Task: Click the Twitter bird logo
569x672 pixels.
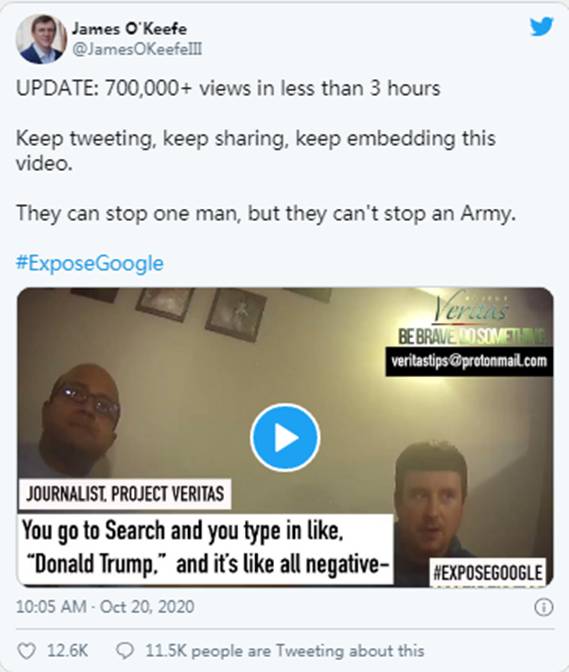Action: pyautogui.click(x=542, y=27)
